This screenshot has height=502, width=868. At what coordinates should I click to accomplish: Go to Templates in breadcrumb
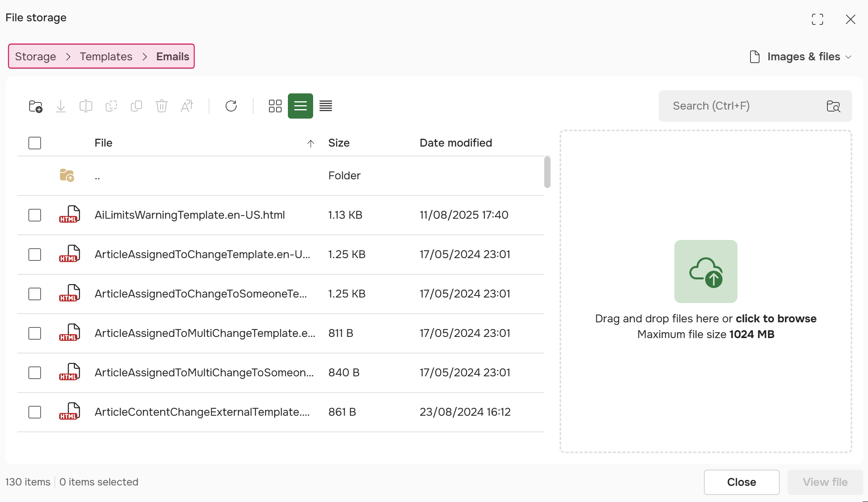(x=106, y=56)
